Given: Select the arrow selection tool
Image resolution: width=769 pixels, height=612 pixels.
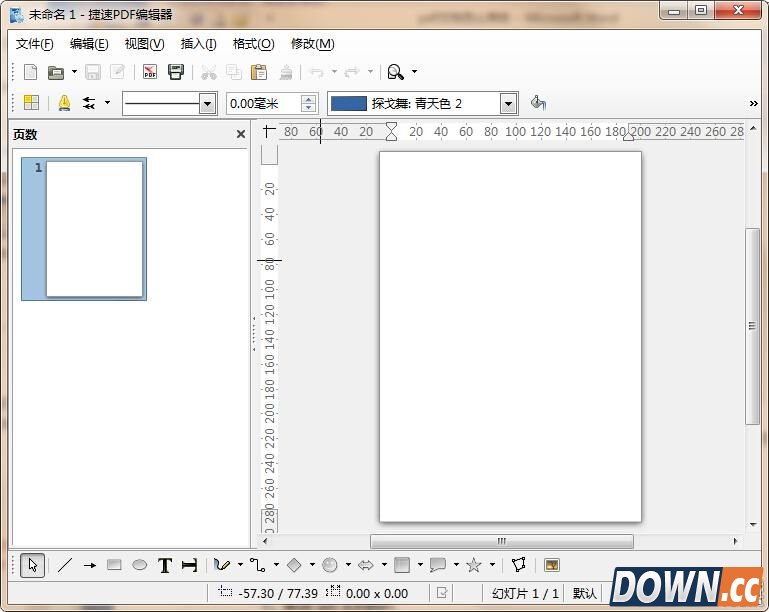Looking at the screenshot, I should click(32, 565).
